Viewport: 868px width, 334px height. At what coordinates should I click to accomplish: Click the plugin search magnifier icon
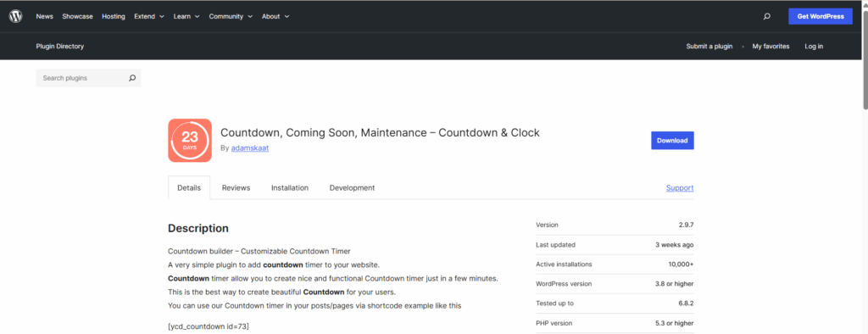(x=132, y=78)
